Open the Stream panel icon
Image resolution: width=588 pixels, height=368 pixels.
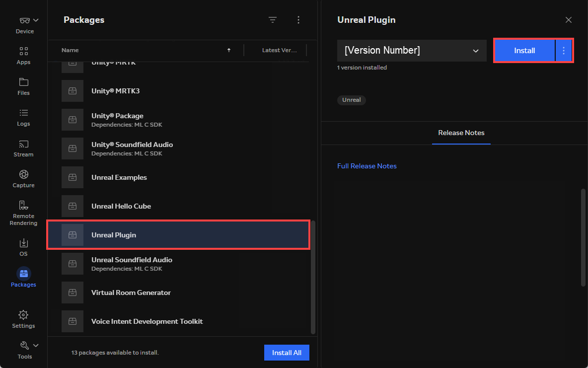pyautogui.click(x=23, y=147)
